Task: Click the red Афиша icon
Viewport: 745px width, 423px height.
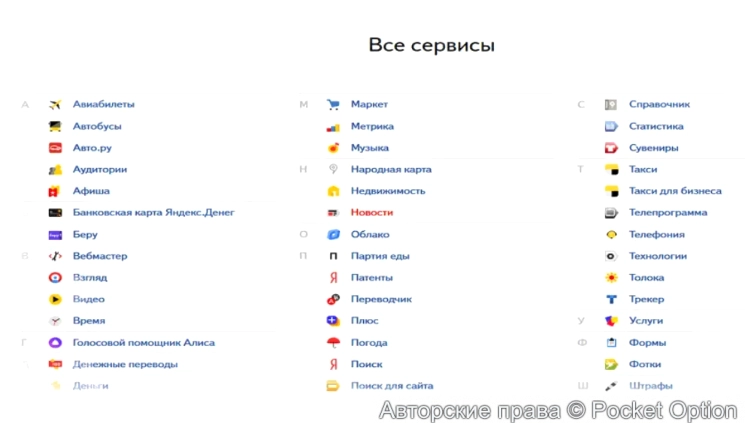Action: tap(54, 191)
